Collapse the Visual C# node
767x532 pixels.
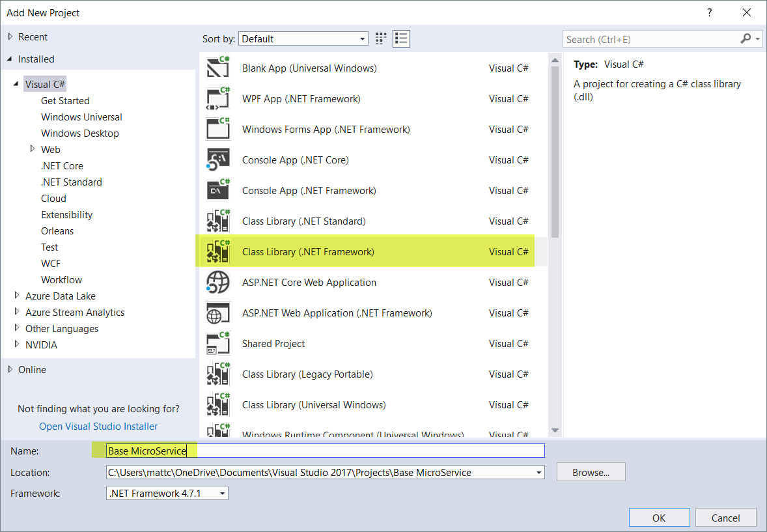point(16,84)
